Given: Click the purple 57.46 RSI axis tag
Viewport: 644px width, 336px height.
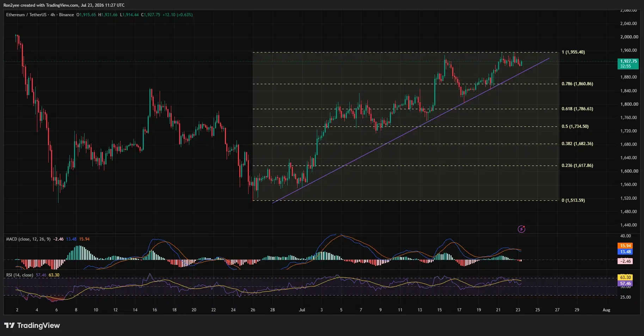Looking at the screenshot, I should [x=625, y=284].
